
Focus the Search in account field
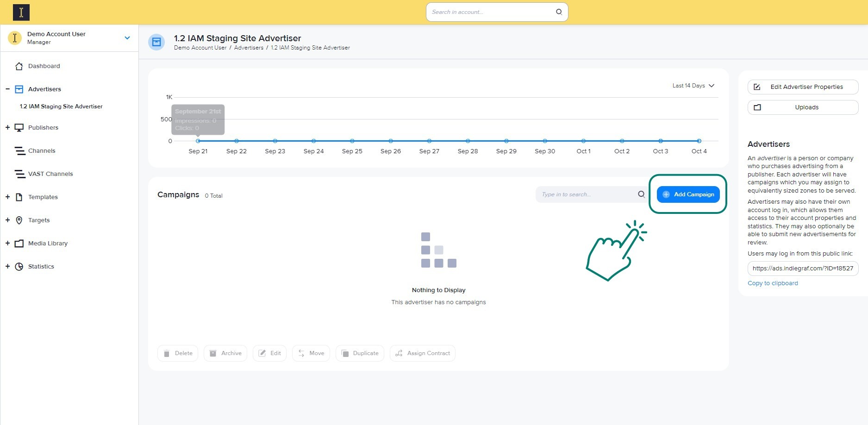[x=491, y=12]
